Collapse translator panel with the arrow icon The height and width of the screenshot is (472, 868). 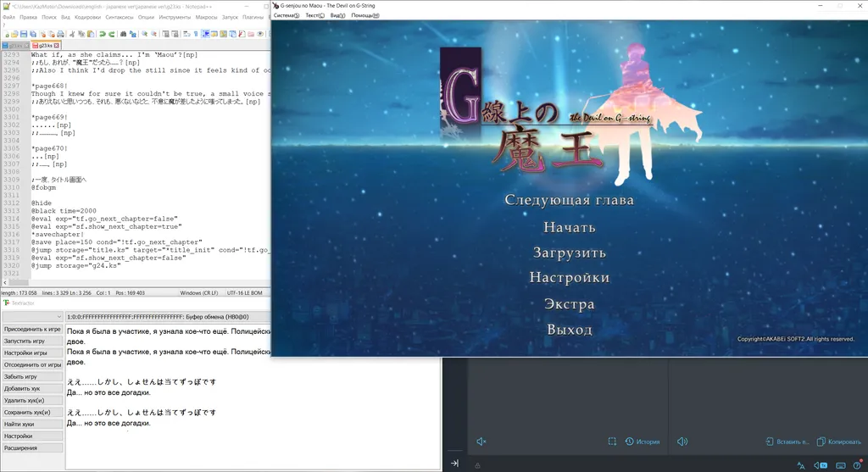(454, 464)
